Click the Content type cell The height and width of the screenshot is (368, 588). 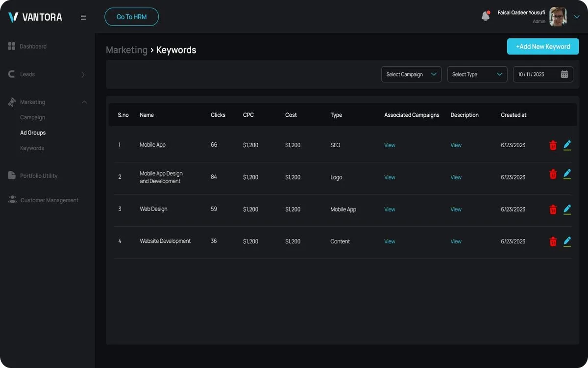point(340,241)
